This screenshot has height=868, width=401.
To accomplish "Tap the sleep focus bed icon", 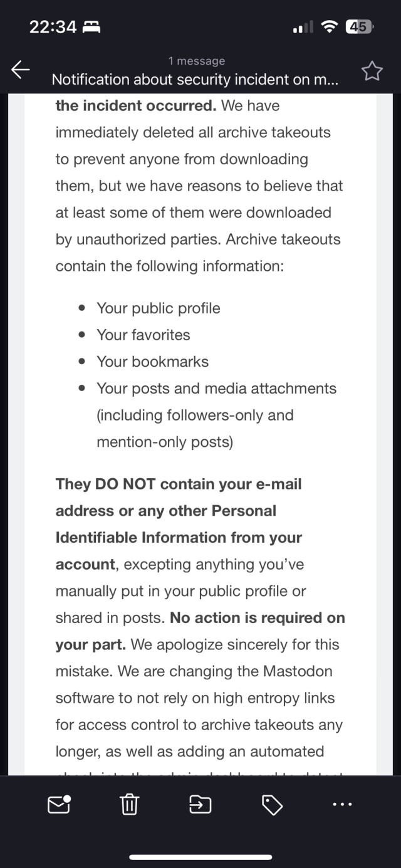I will (91, 27).
